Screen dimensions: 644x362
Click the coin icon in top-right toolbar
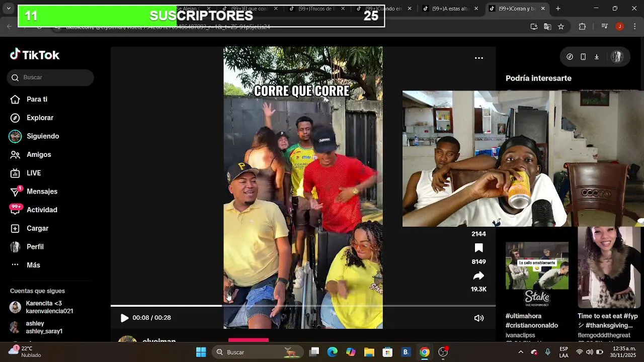click(x=570, y=57)
